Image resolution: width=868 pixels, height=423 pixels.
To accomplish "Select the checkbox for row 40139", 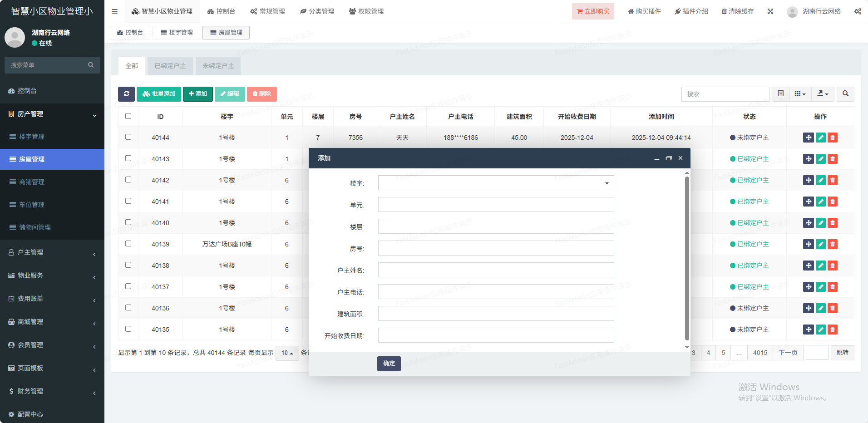I will tap(128, 244).
